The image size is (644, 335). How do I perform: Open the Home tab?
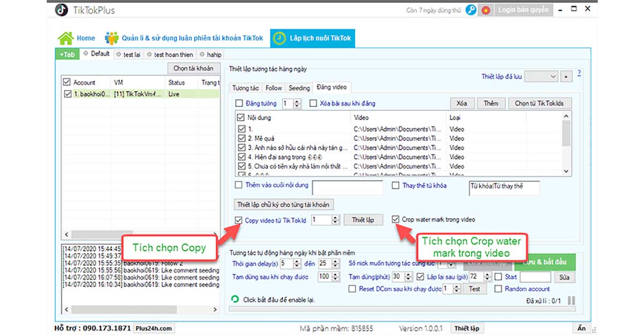(77, 38)
